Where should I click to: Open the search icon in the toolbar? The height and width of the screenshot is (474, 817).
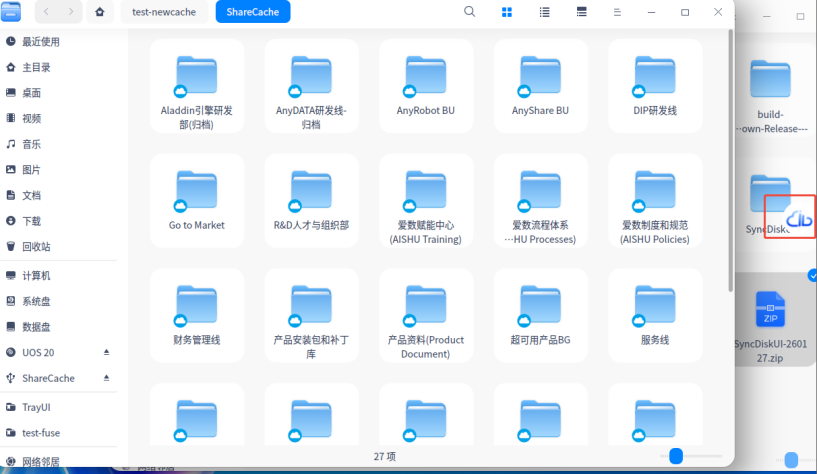[470, 12]
